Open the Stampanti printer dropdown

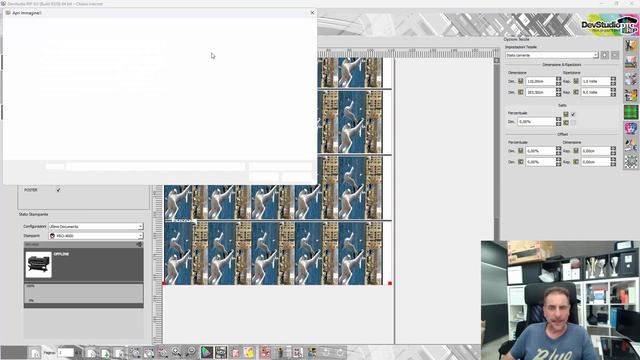[96, 236]
